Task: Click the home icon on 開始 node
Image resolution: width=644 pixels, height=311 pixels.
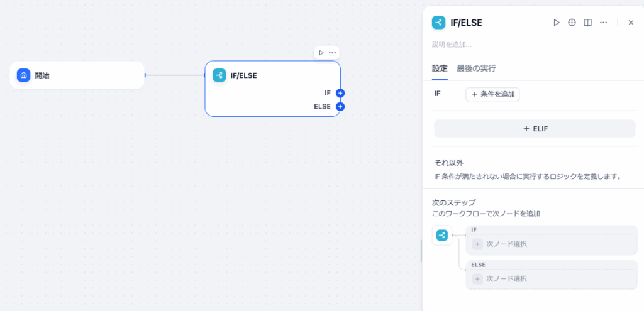Action: (23, 75)
